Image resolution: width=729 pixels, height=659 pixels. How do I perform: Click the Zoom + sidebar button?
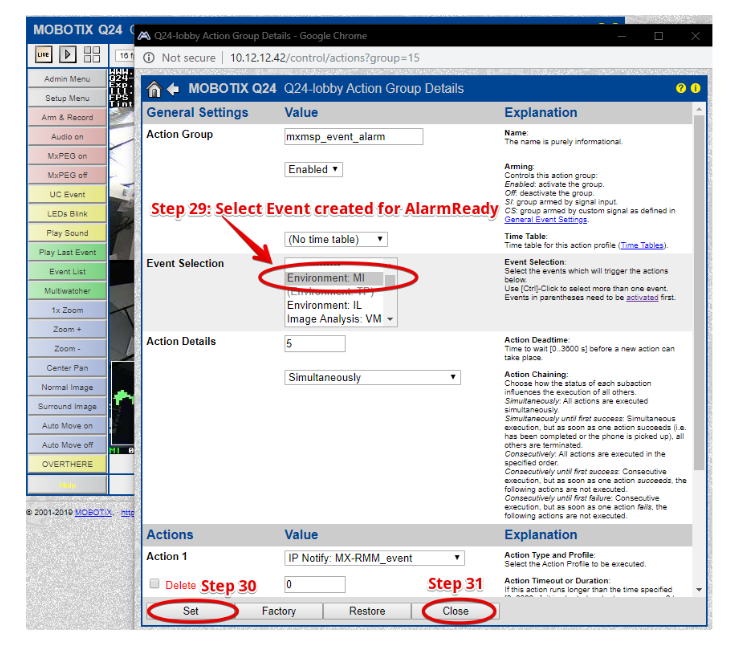[67, 329]
